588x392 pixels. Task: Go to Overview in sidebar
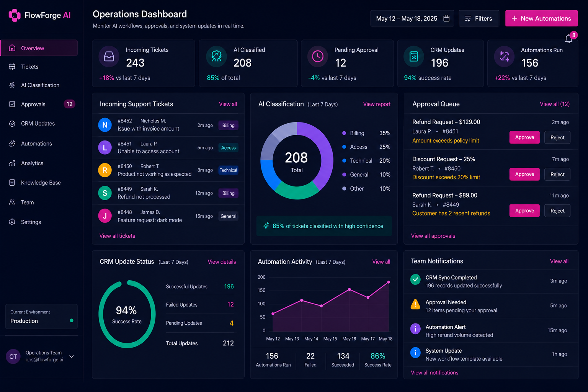click(39, 48)
